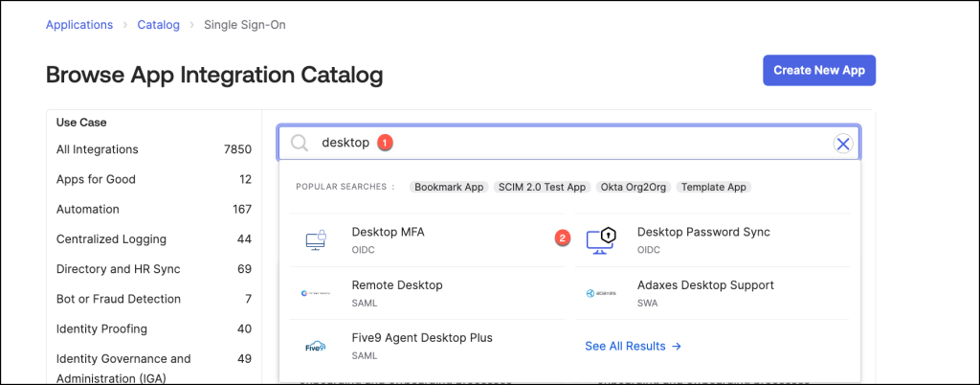The width and height of the screenshot is (980, 385).
Task: Select the Centralized Logging category
Action: pos(111,239)
